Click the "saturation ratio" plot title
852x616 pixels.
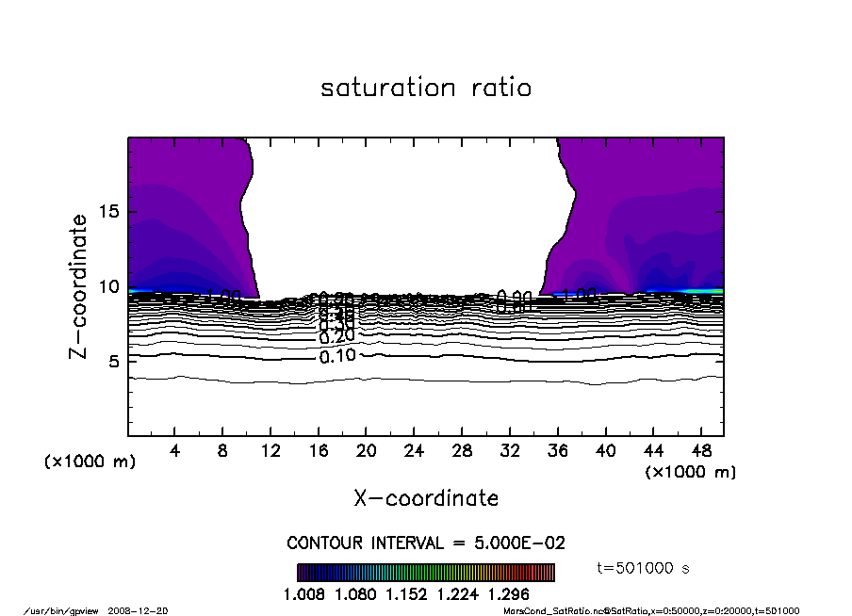(x=426, y=89)
